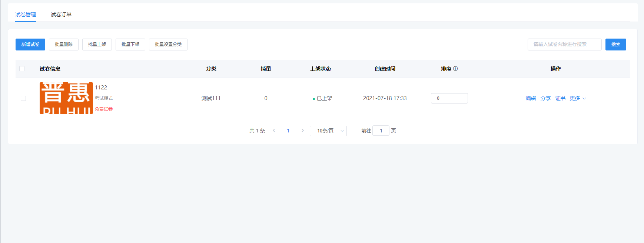Screen dimensions: 644x243
Task: Click the 操作 column header
Action: click(x=556, y=69)
